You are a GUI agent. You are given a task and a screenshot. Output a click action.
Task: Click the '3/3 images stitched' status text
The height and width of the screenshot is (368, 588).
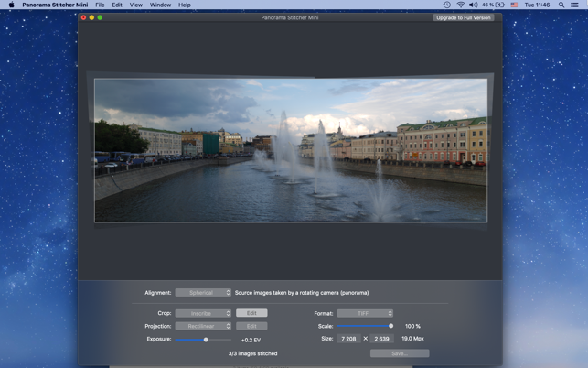pos(252,353)
